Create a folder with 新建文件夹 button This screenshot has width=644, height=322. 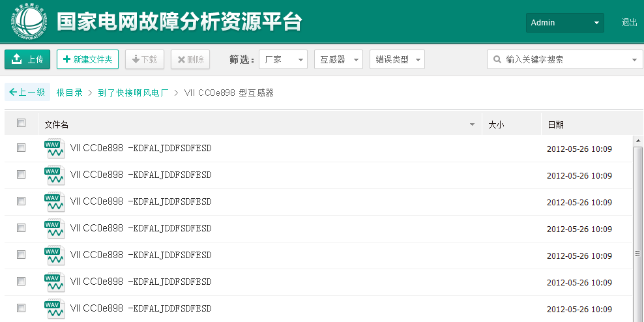(x=87, y=59)
